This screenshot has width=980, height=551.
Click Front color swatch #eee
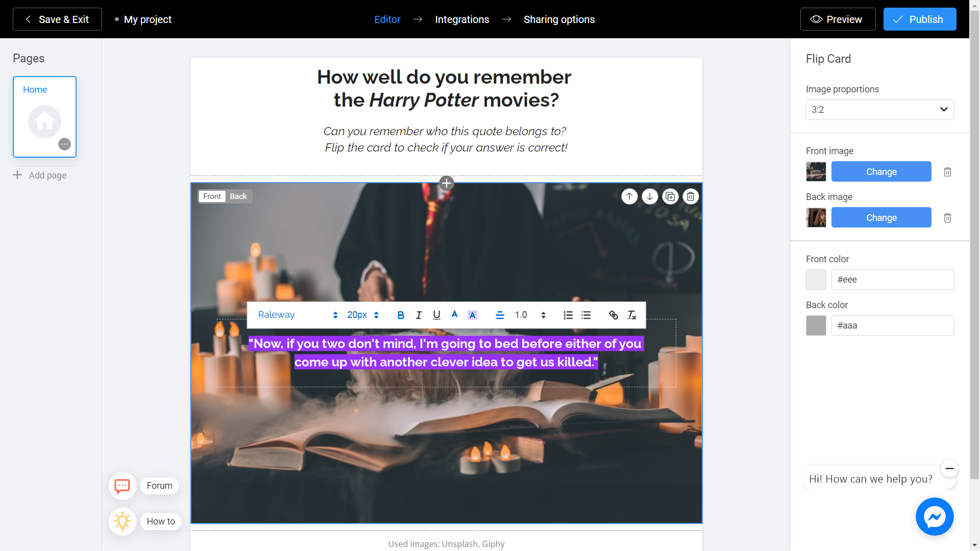coord(816,278)
